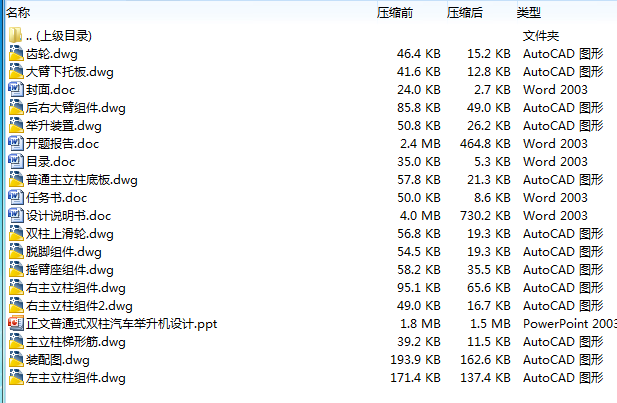Select file name 大臂下托板.dwg

(70, 72)
